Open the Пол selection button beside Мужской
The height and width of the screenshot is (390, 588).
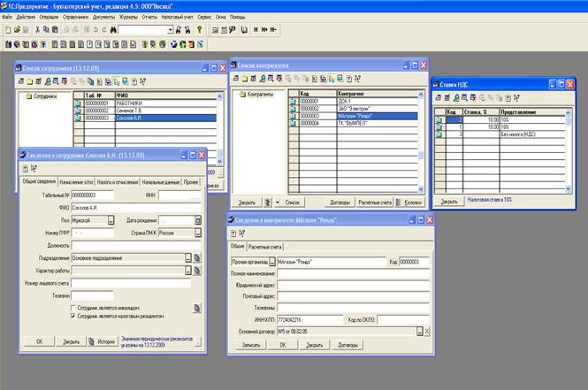(111, 220)
